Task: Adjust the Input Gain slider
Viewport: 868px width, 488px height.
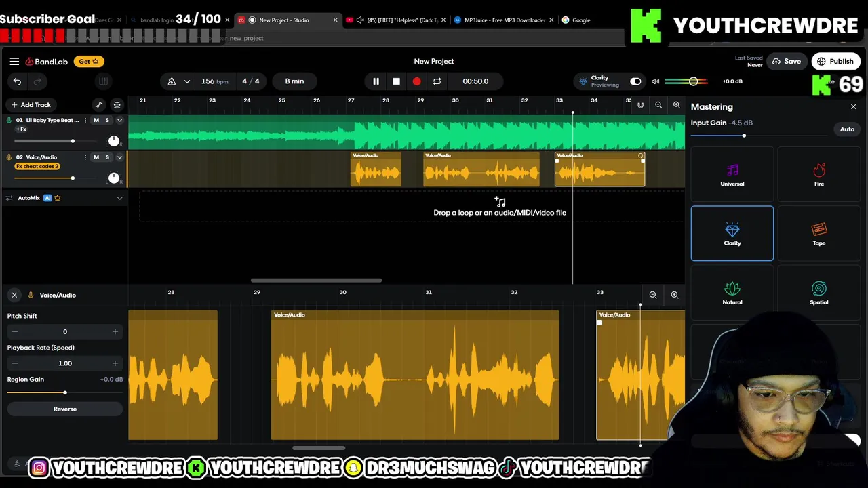Action: pyautogui.click(x=744, y=136)
